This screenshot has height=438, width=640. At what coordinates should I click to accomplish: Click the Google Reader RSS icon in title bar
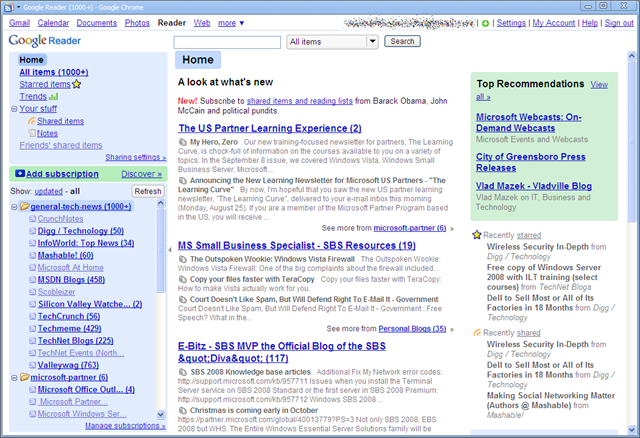pos(9,7)
